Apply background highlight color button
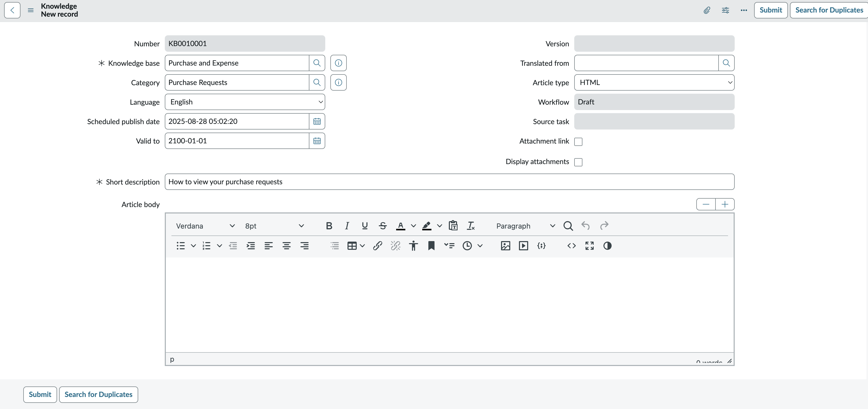Image resolution: width=868 pixels, height=409 pixels. (427, 226)
